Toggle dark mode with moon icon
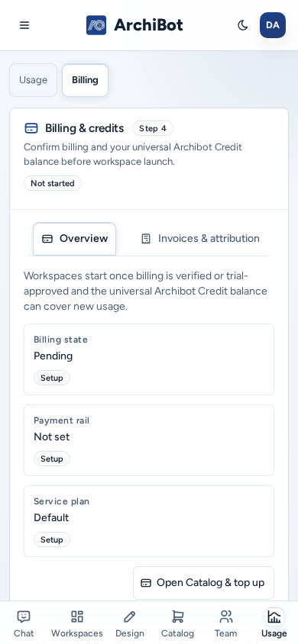The image size is (298, 644). (242, 25)
